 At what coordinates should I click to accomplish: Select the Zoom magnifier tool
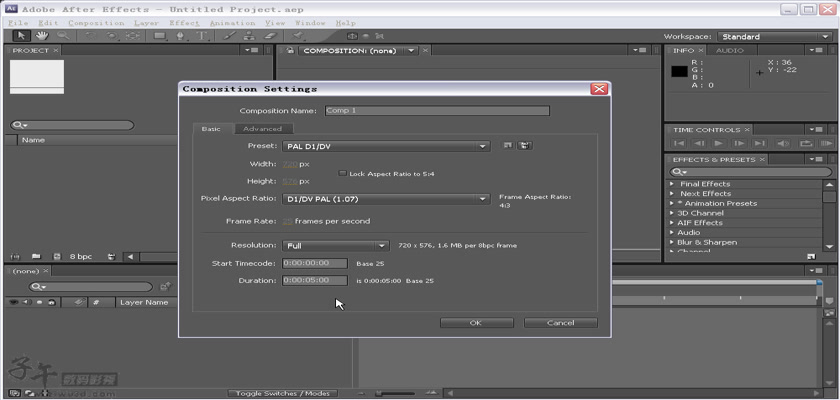pyautogui.click(x=63, y=36)
